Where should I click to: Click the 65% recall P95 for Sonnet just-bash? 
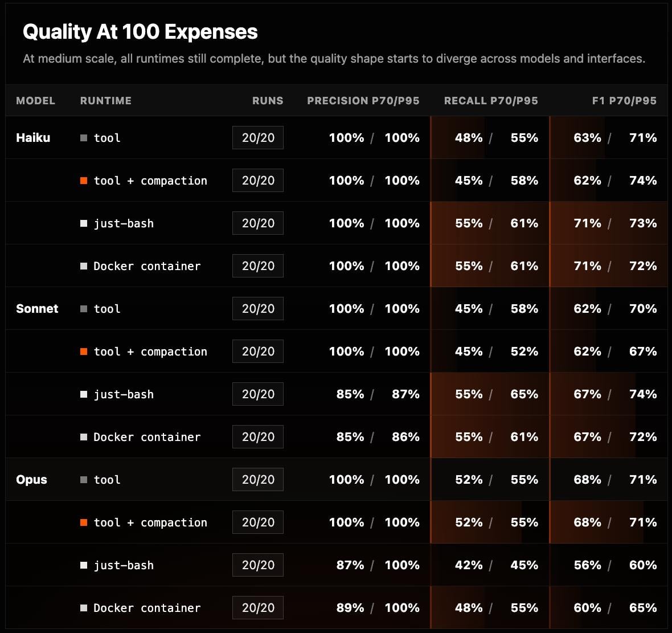click(x=524, y=394)
